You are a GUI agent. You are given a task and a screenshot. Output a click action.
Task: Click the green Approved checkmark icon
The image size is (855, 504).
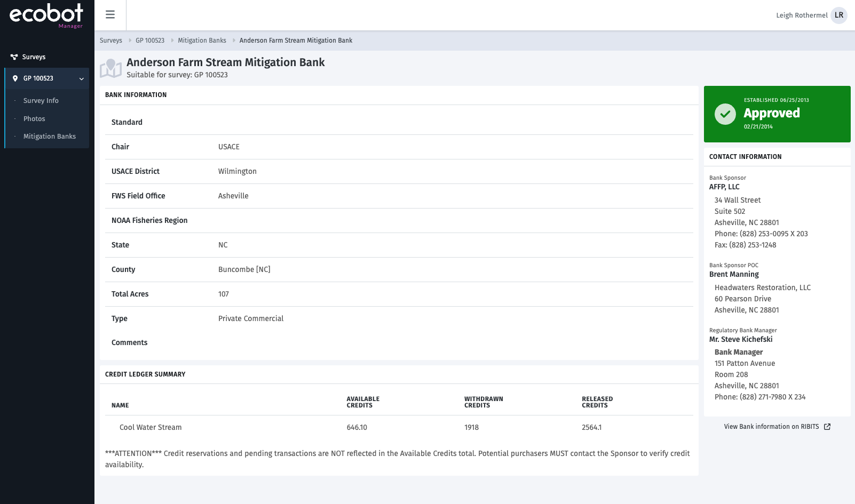(x=725, y=114)
